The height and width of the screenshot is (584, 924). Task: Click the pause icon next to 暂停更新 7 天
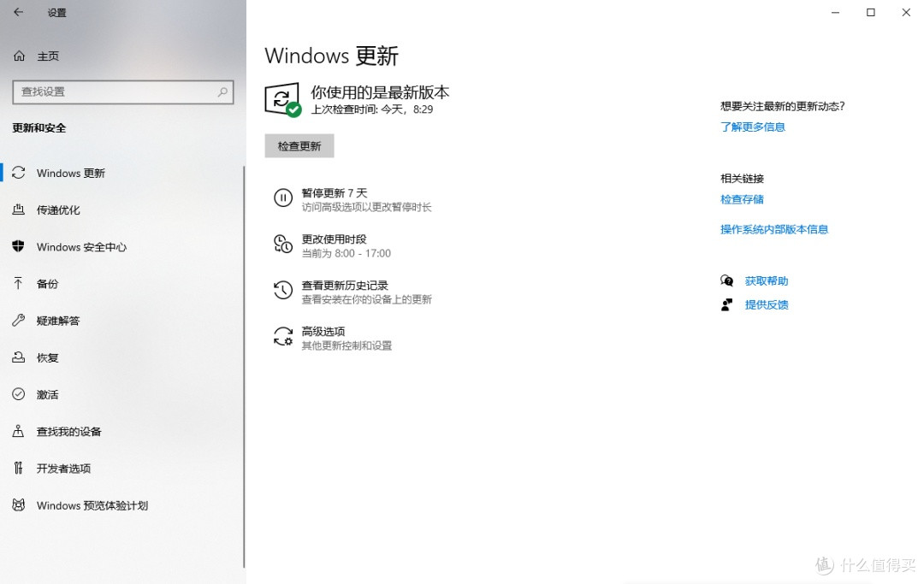tap(283, 198)
